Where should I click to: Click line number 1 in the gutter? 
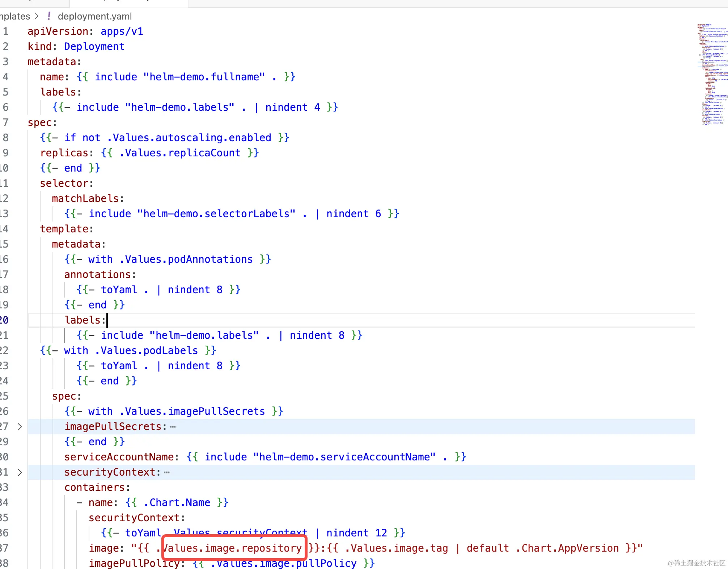pyautogui.click(x=6, y=31)
